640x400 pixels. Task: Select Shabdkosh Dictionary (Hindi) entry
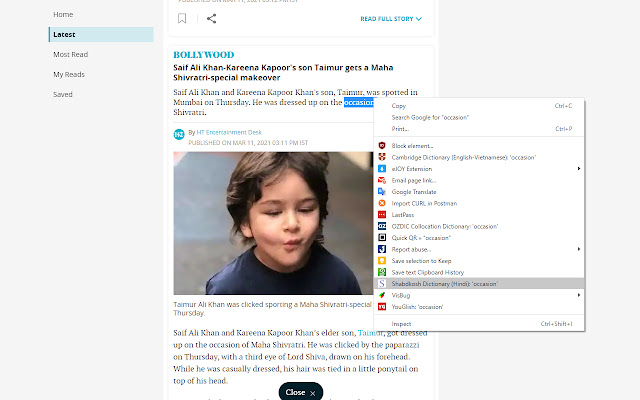(x=479, y=284)
